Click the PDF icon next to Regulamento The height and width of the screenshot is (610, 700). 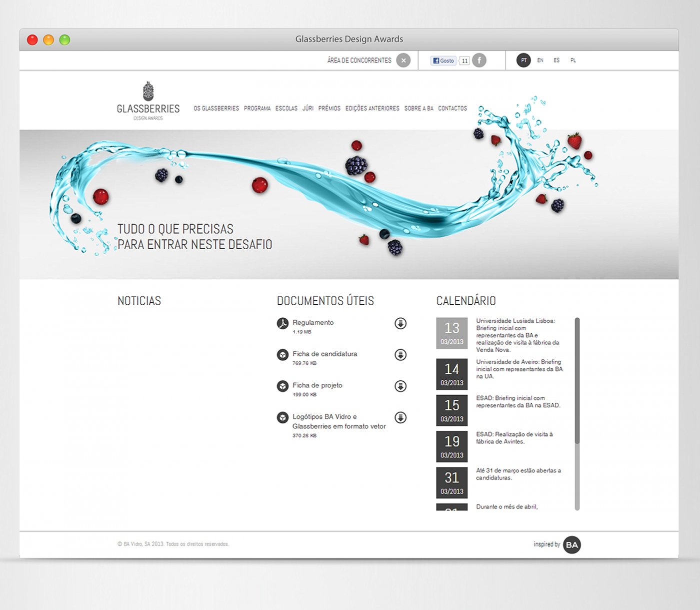point(283,324)
